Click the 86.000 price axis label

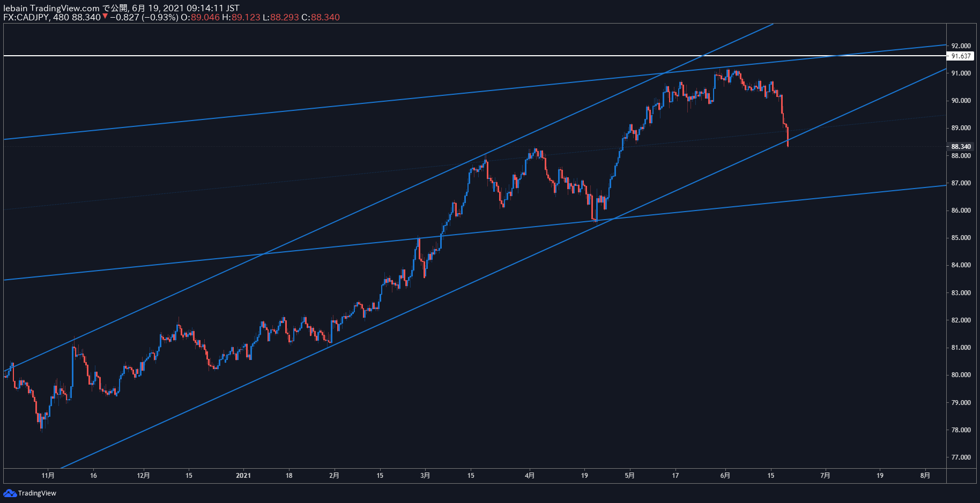[961, 211]
